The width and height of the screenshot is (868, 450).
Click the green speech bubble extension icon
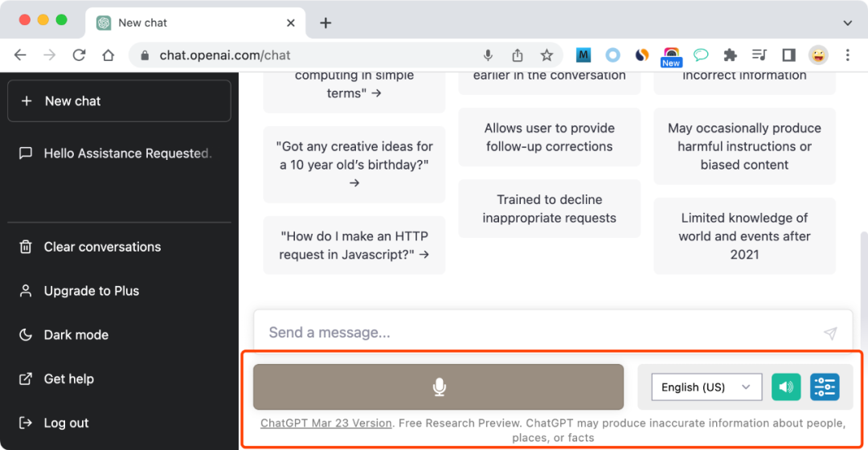tap(701, 55)
